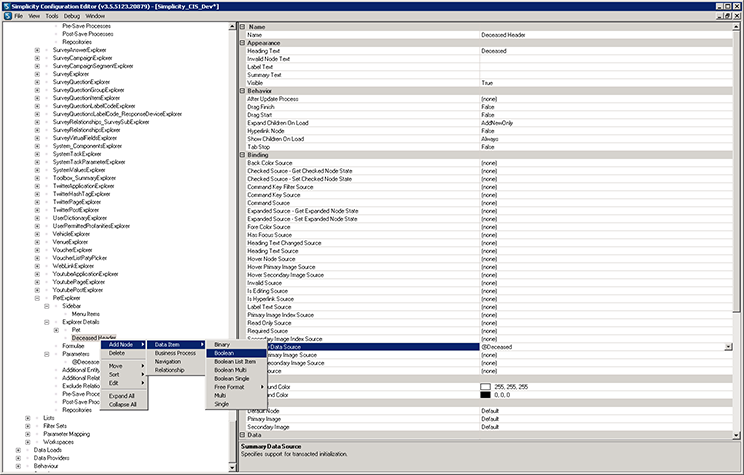Screen dimensions: 744x475
Task: Select the Workspaces tree item
Action: (58, 442)
